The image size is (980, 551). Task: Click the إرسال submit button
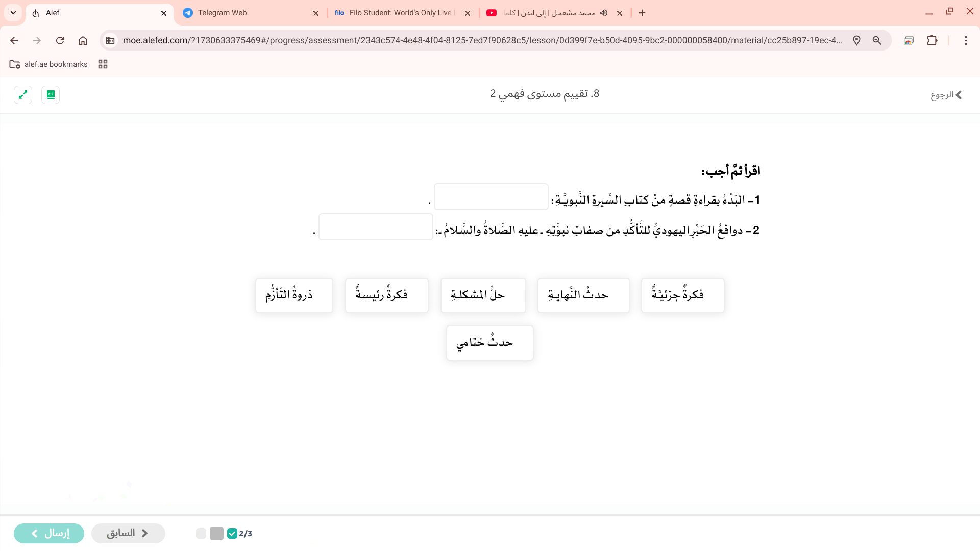pos(48,533)
